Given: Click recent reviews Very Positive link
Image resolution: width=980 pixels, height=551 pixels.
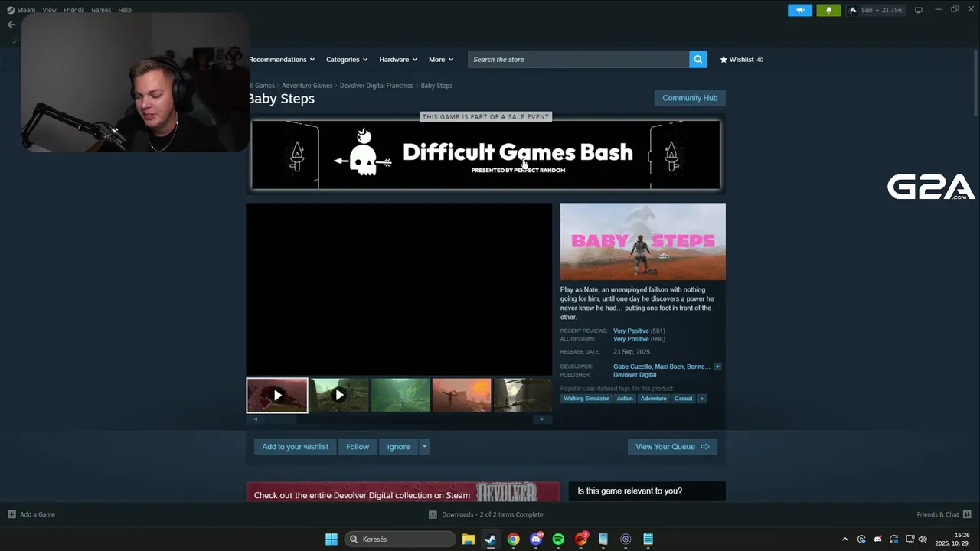Looking at the screenshot, I should (631, 331).
